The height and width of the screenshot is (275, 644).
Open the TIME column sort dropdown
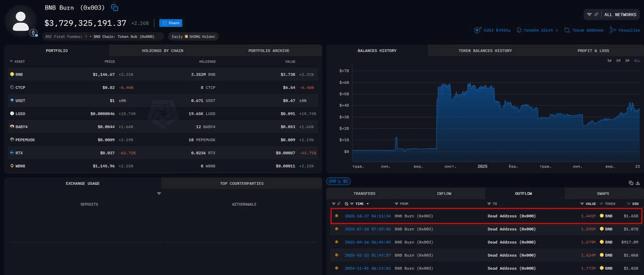coord(367,204)
